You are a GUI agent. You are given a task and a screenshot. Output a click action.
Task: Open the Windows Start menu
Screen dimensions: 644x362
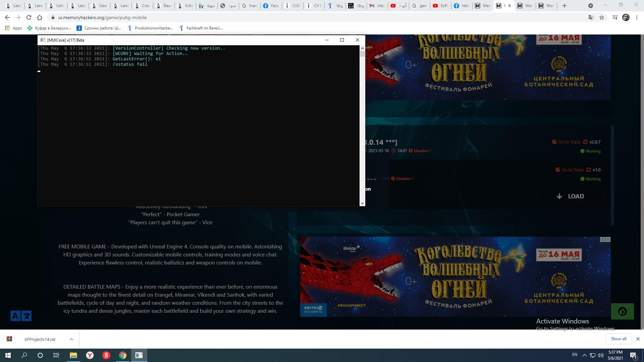tap(8, 355)
